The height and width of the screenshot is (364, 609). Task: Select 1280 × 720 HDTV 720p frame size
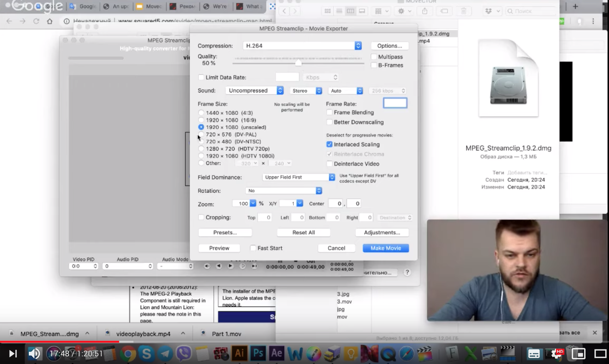click(x=201, y=149)
